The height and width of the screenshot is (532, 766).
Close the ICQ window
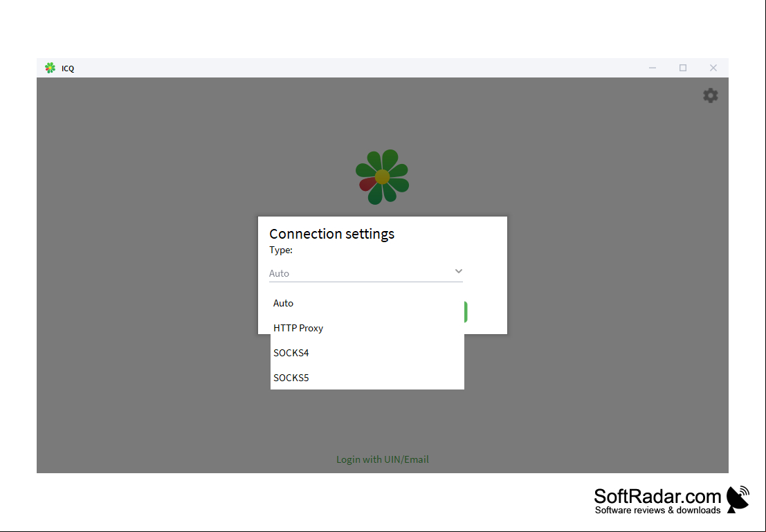coord(713,68)
